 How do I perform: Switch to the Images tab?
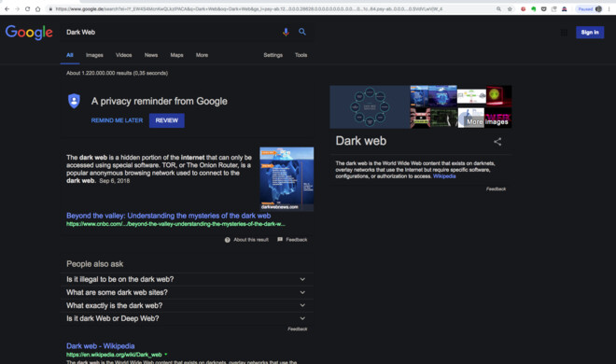(x=94, y=55)
